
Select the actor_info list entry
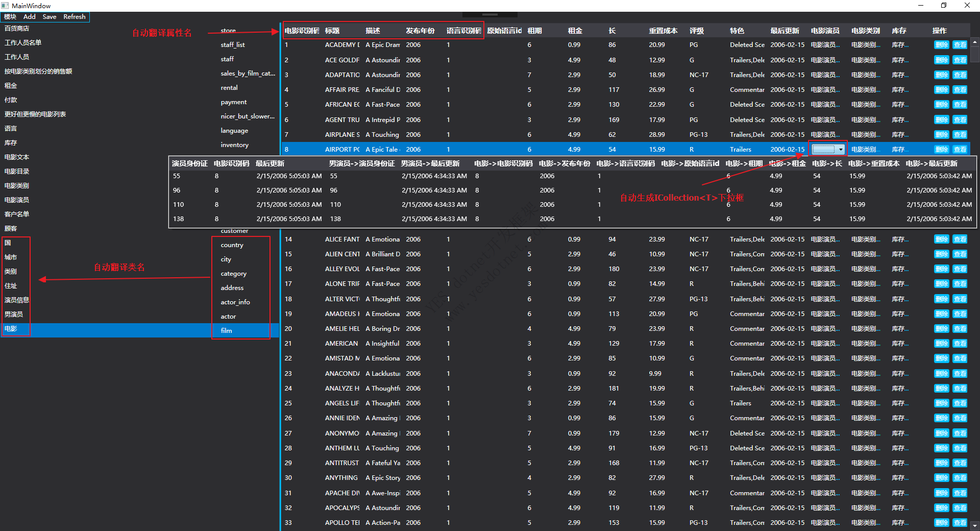pyautogui.click(x=235, y=302)
